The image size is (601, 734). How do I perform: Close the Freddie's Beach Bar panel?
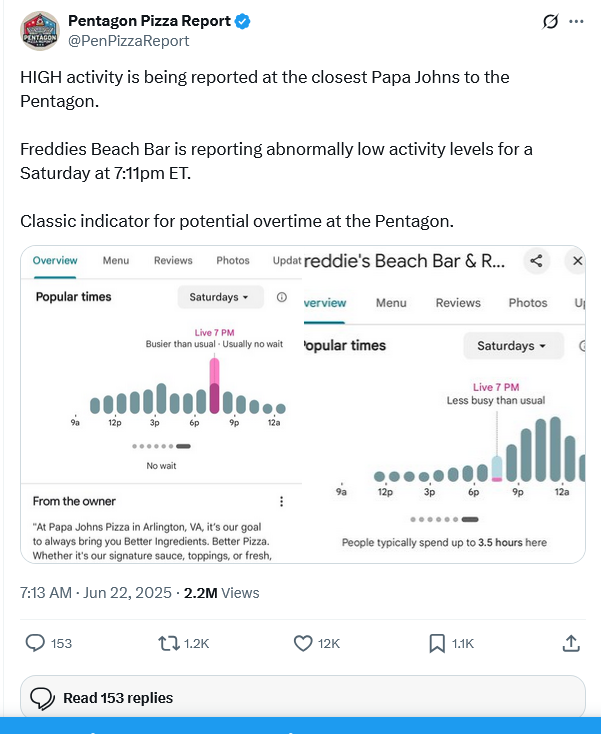[577, 261]
